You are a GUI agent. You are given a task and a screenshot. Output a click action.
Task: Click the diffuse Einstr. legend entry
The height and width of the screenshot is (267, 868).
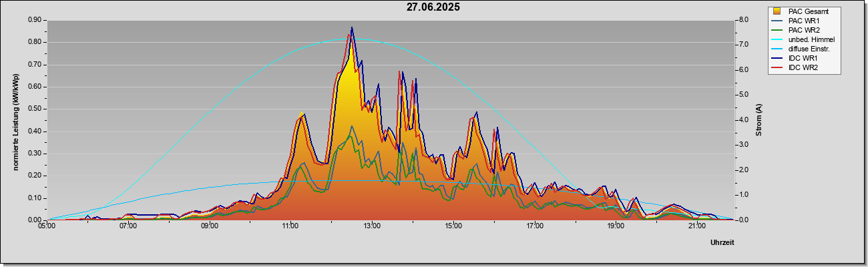(803, 49)
